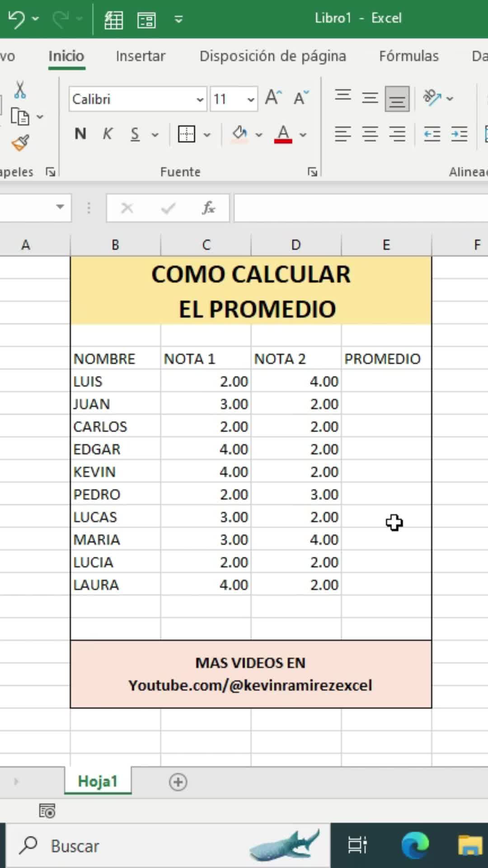Viewport: 488px width, 868px height.
Task: Select the align left icon
Action: click(343, 134)
